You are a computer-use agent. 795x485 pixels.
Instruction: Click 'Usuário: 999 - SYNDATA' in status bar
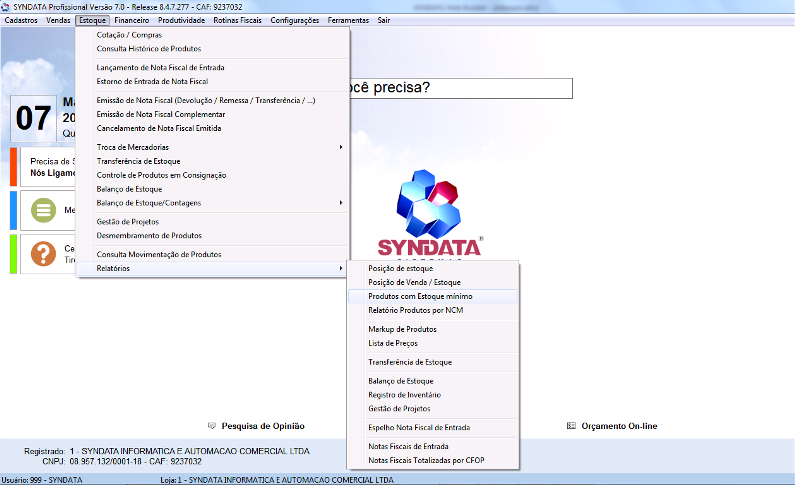click(x=42, y=480)
